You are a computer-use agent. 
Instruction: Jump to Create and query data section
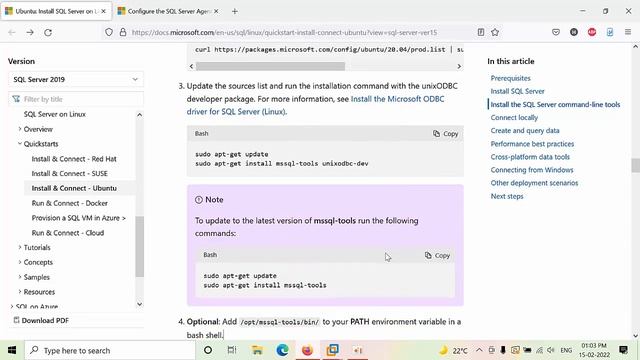(525, 131)
